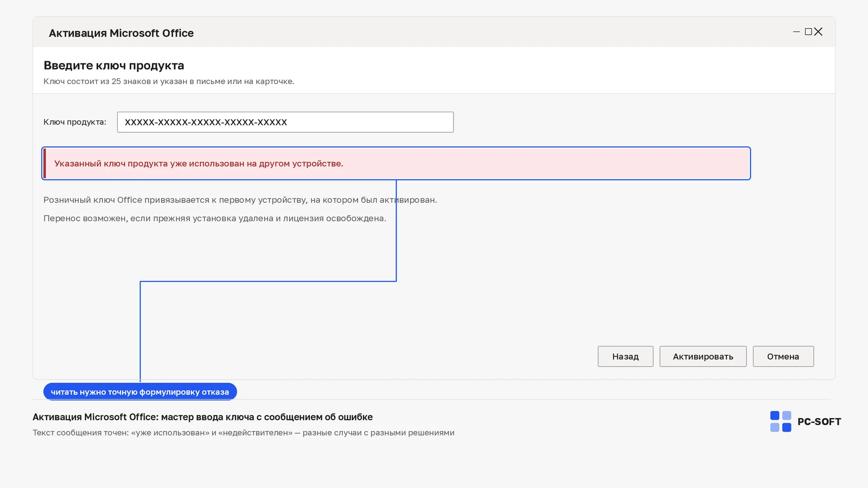The width and height of the screenshot is (868, 488).
Task: Click the Активировать button
Action: click(703, 356)
